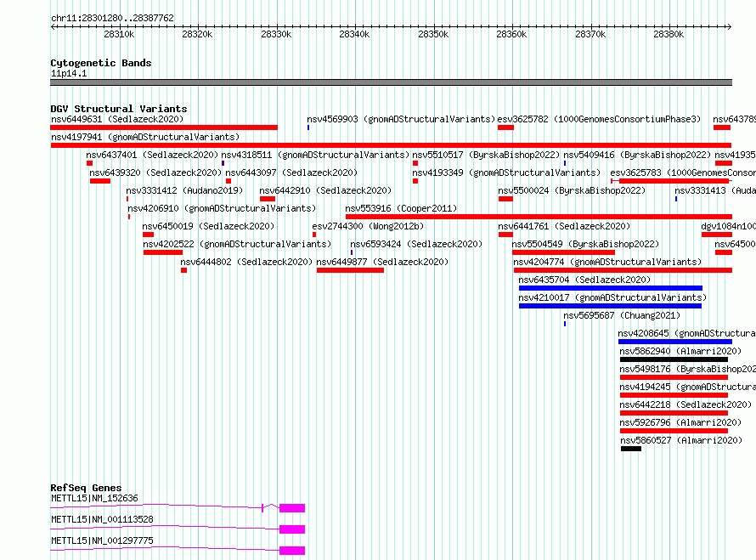Click the red bar under nsv6449631

[164, 127]
